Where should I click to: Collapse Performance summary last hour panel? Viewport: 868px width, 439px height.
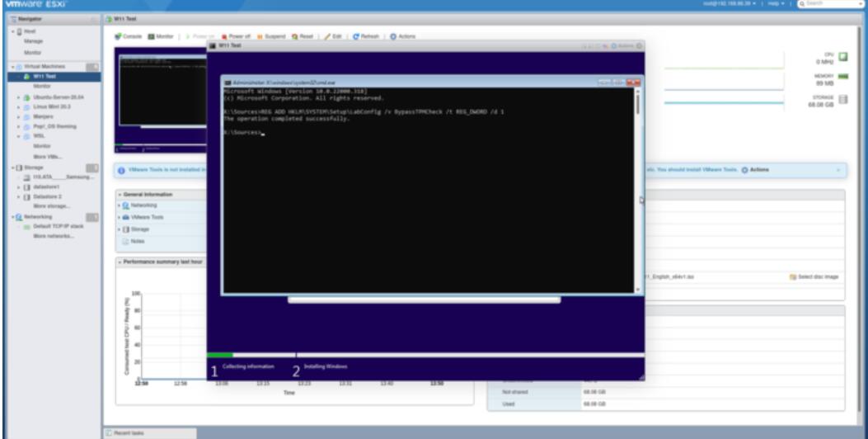click(120, 262)
